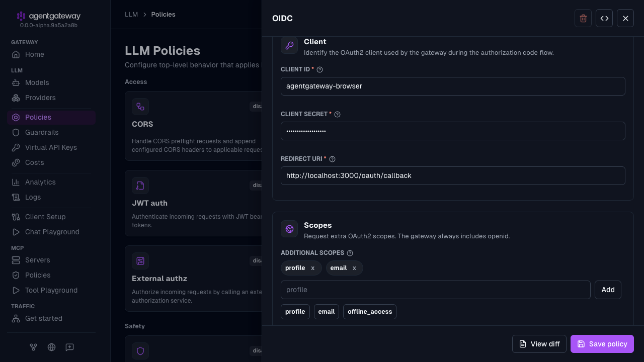
Task: Click the JWT auth card title
Action: pos(149,203)
